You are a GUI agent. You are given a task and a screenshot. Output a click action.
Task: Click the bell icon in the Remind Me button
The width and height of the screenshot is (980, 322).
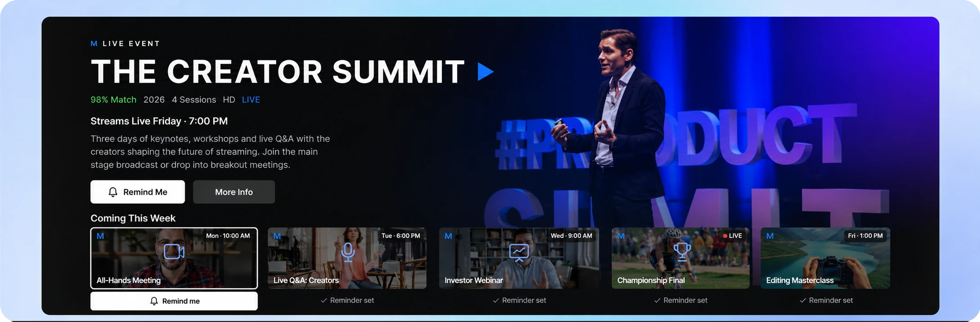(113, 192)
